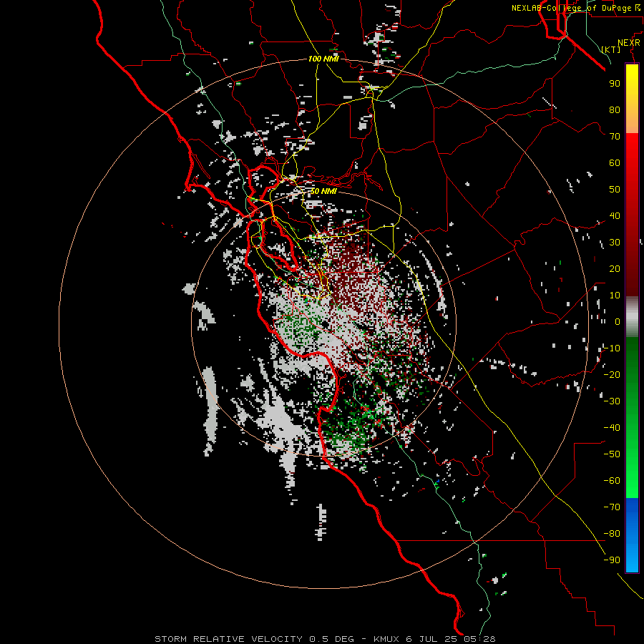Click the 0 value on velocity scale

(x=618, y=322)
